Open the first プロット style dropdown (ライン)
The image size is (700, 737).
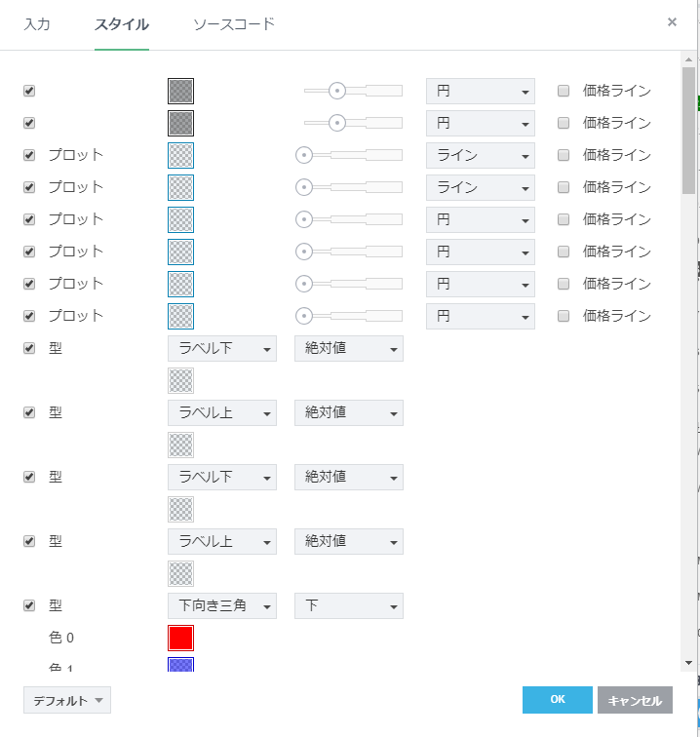point(480,155)
